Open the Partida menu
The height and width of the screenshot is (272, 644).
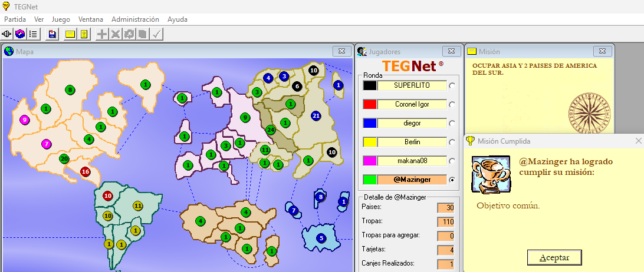pyautogui.click(x=15, y=19)
